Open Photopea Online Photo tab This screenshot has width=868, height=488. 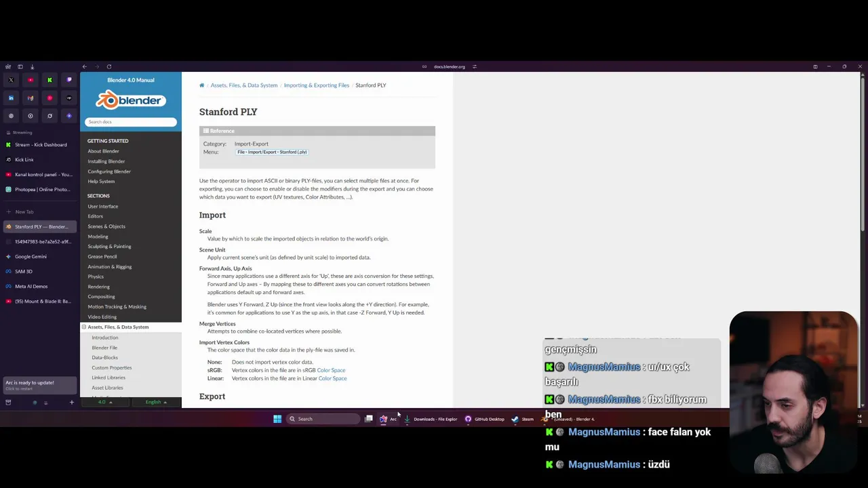tap(39, 189)
